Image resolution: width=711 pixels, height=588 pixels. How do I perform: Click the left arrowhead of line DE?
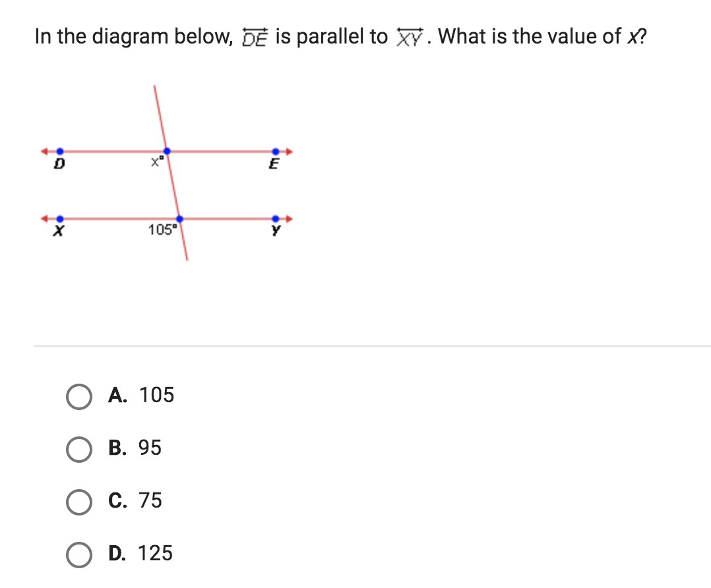[x=45, y=152]
